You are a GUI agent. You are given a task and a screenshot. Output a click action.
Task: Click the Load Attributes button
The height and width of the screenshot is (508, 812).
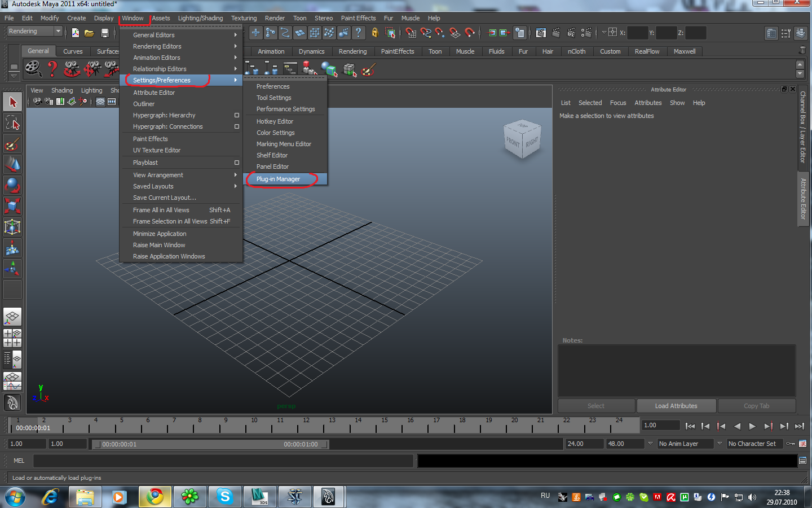(676, 406)
